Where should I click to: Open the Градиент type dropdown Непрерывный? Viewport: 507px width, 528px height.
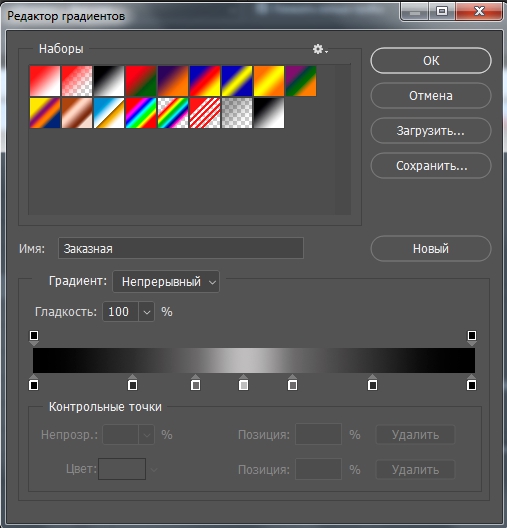tap(166, 282)
